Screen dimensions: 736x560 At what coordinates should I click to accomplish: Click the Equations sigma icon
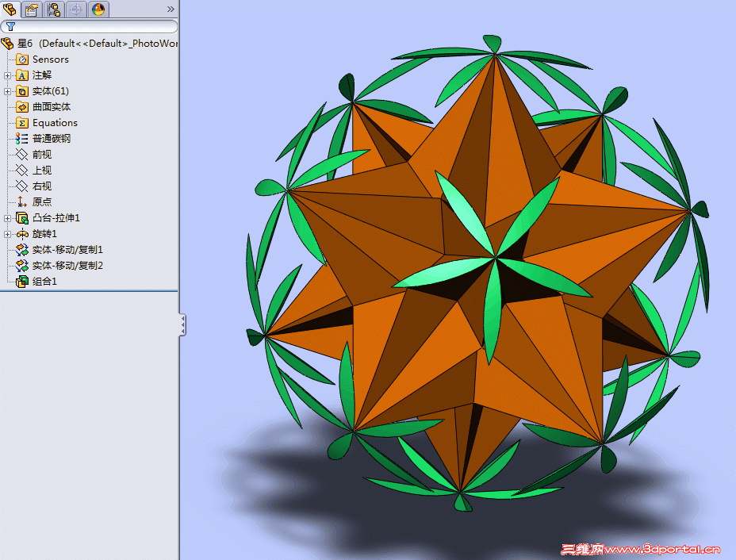(x=22, y=123)
